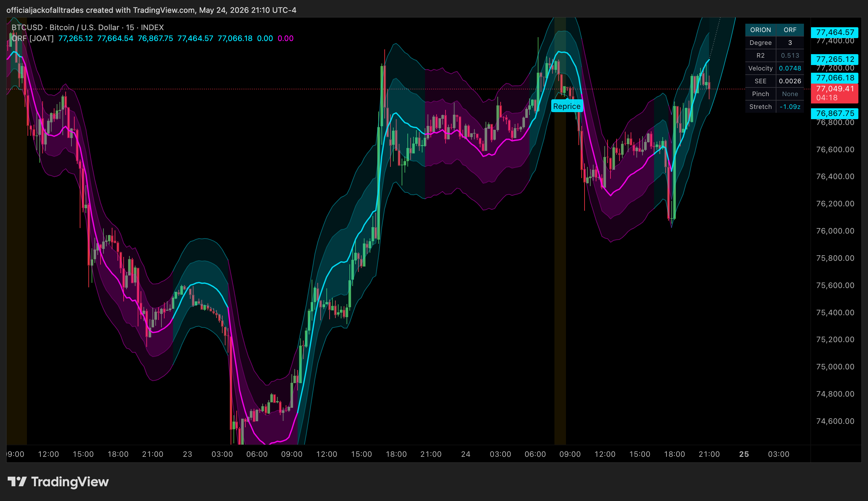The height and width of the screenshot is (501, 868).
Task: Click the TradingView logo icon
Action: pos(17,481)
